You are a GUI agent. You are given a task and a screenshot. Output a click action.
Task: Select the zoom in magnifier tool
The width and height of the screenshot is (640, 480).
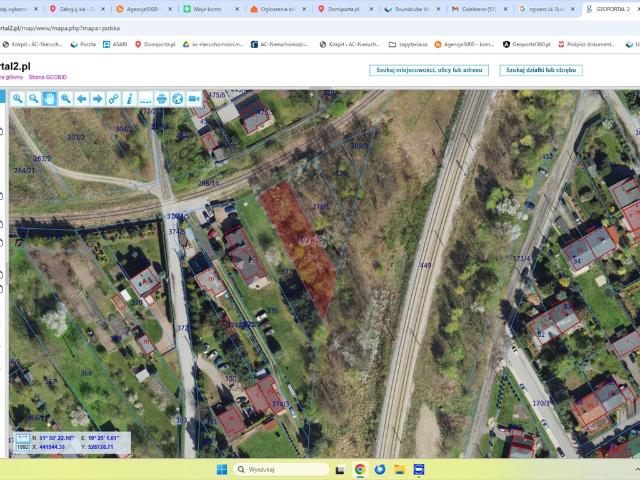18,98
